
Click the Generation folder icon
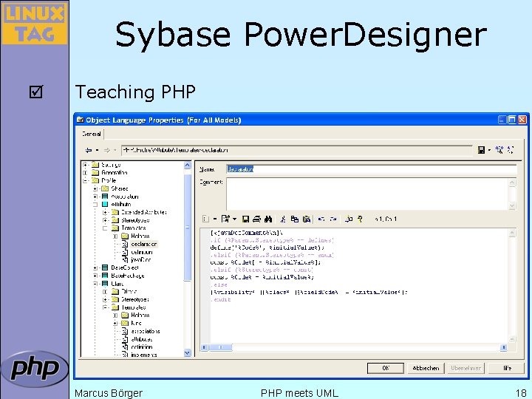pyautogui.click(x=95, y=173)
